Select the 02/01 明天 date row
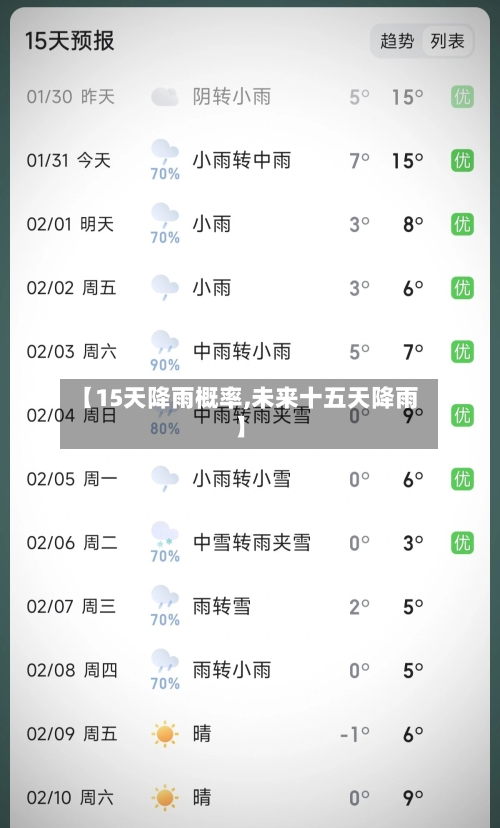 click(x=250, y=224)
